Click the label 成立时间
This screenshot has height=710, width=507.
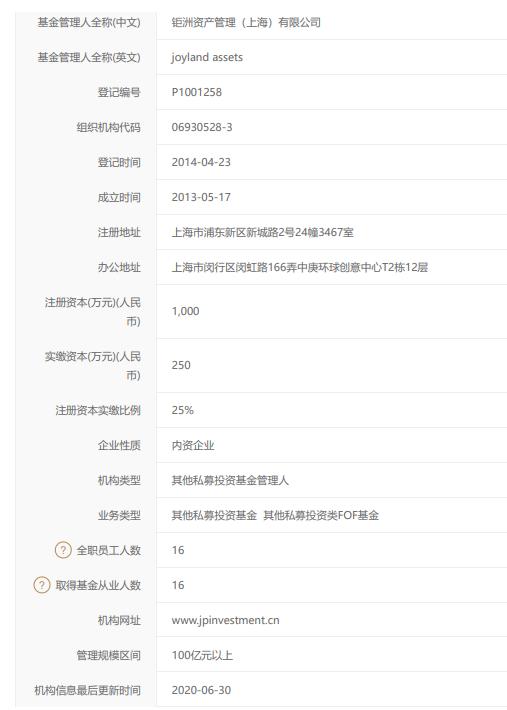click(119, 197)
